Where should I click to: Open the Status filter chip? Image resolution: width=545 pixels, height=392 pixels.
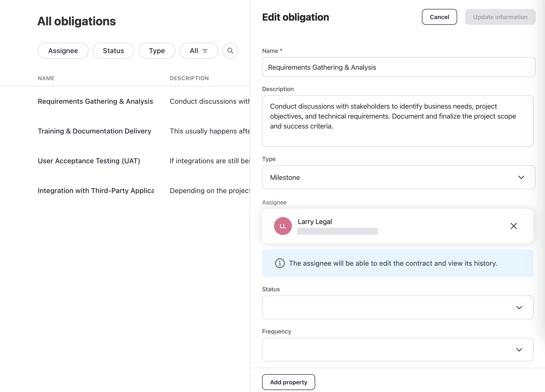pyautogui.click(x=113, y=51)
